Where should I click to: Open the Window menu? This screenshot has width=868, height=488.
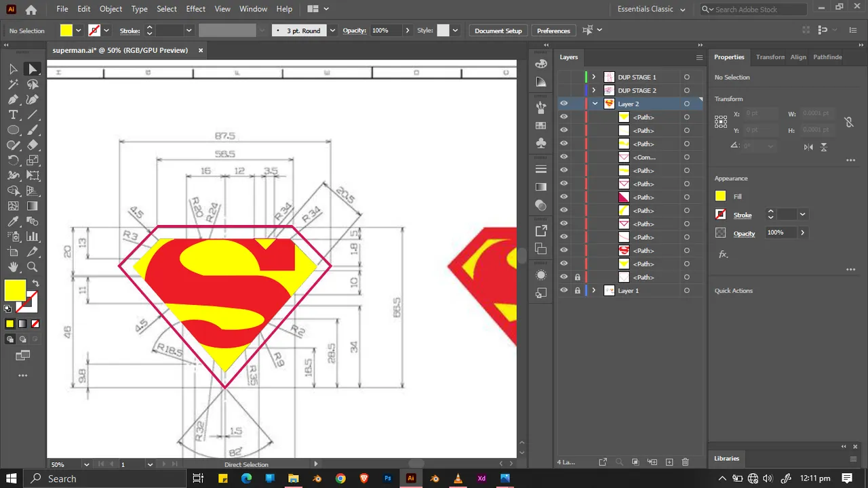tap(253, 9)
